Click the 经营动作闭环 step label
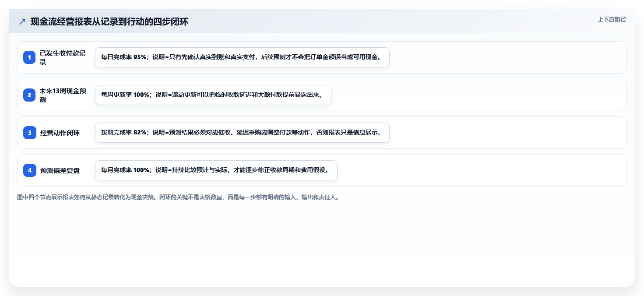The height and width of the screenshot is (296, 644). [60, 133]
